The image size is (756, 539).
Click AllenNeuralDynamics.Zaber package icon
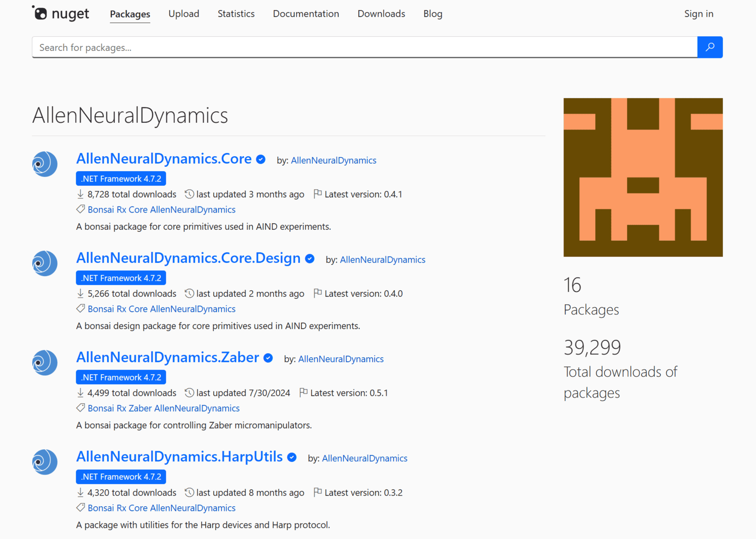point(45,362)
